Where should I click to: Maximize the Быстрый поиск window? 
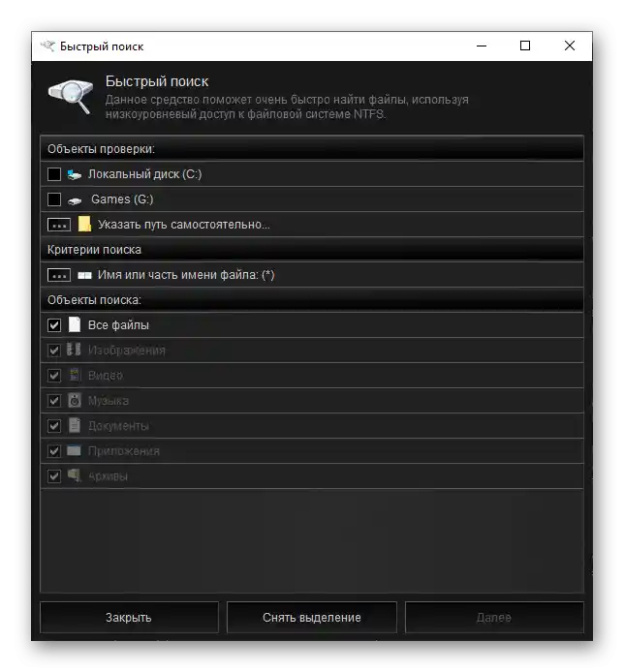(525, 46)
